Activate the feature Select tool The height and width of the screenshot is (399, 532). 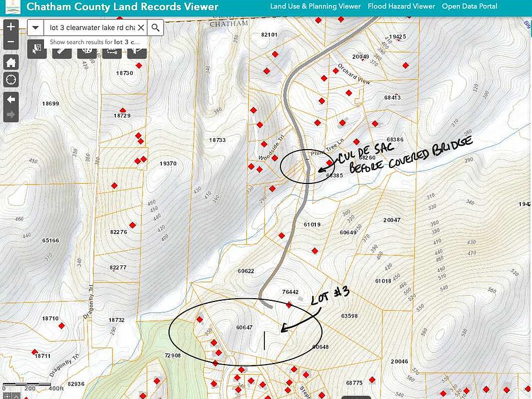tap(37, 50)
